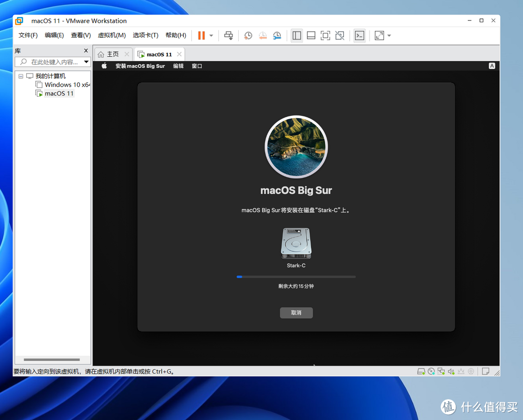Click the stretch guest display icon
The width and height of the screenshot is (523, 420).
coord(379,36)
